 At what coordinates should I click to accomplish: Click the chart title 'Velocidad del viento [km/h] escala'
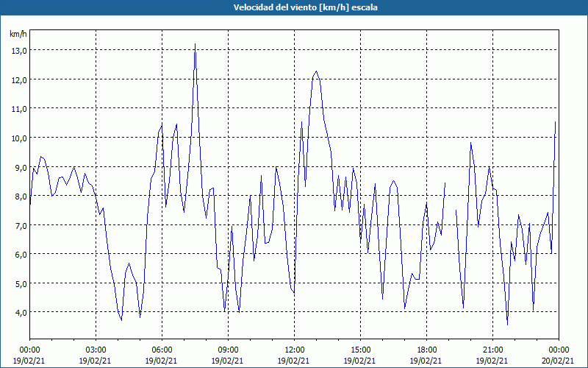click(x=305, y=7)
